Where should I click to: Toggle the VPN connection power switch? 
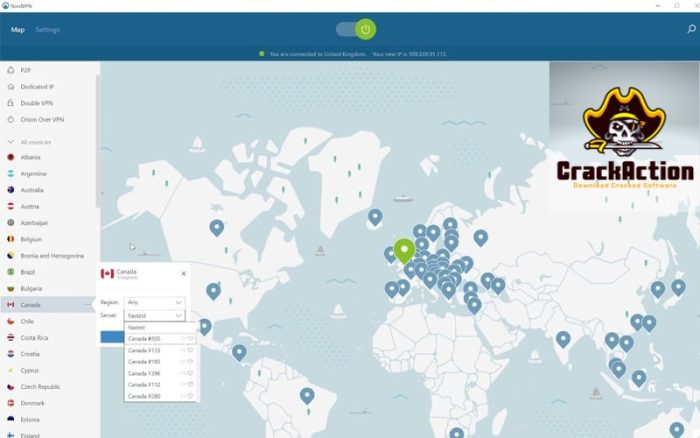click(x=356, y=29)
